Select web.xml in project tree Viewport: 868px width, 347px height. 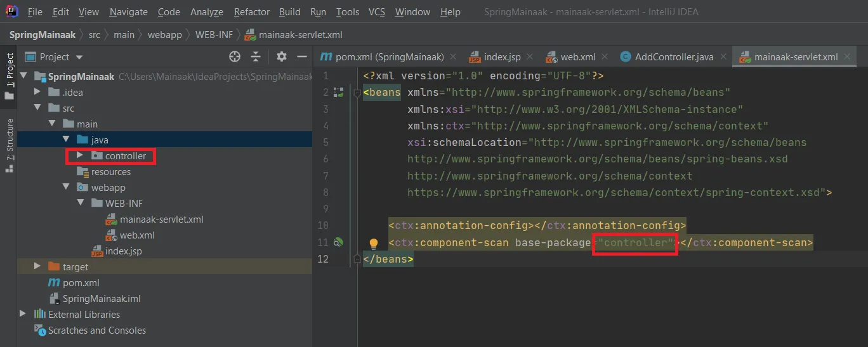(x=137, y=235)
